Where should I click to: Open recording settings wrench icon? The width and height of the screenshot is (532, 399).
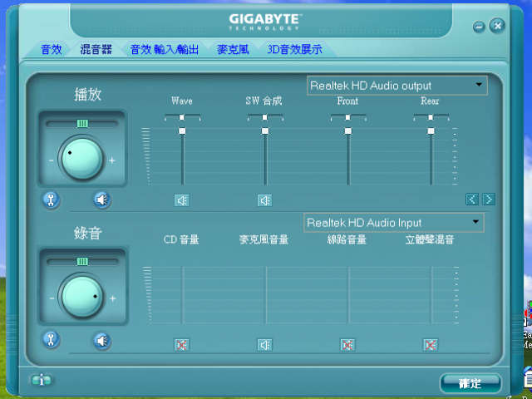[x=52, y=340]
